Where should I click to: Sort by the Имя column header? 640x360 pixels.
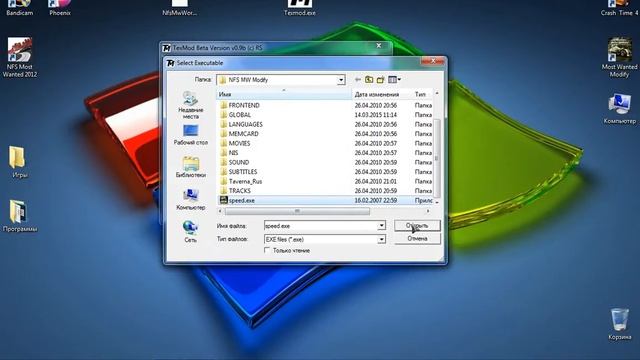pyautogui.click(x=284, y=94)
